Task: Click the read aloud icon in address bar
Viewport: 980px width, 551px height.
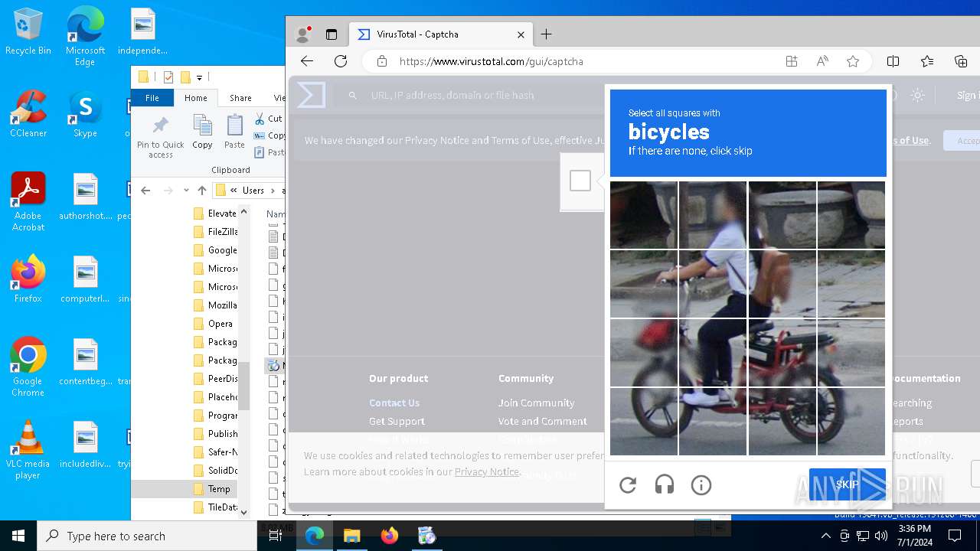Action: [x=822, y=61]
